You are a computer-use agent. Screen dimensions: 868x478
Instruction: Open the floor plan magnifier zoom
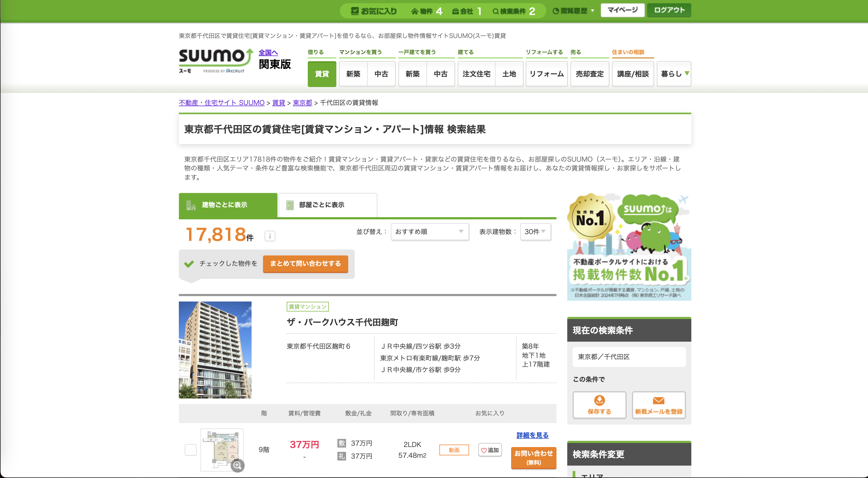tap(238, 466)
